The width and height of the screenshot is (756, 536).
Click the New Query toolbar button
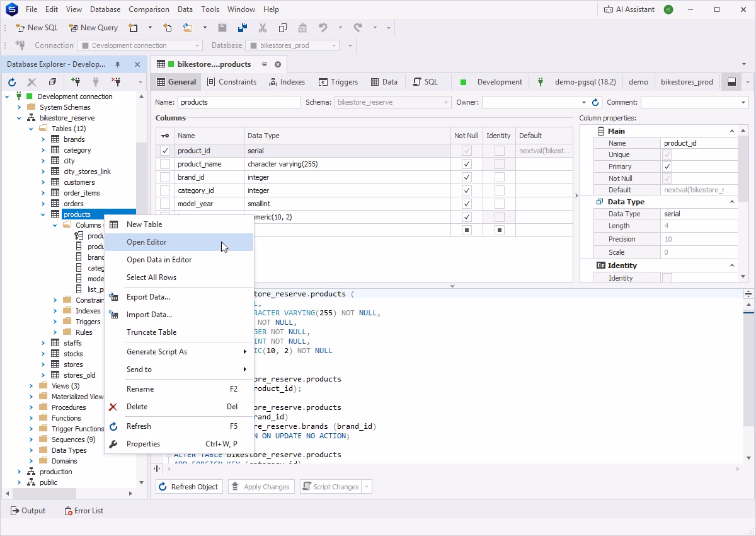pos(93,28)
